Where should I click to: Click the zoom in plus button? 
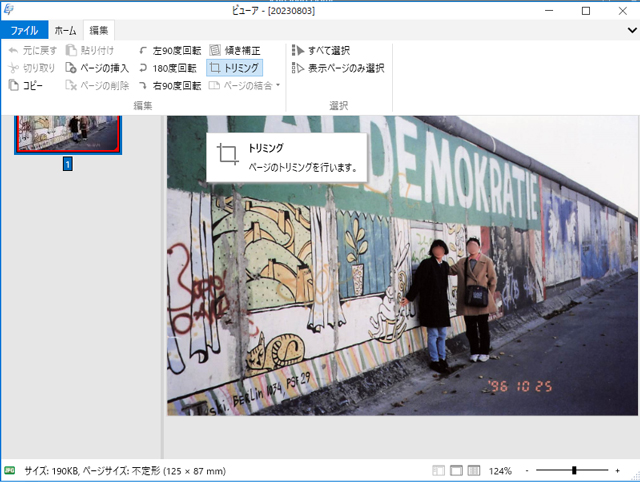click(x=618, y=471)
